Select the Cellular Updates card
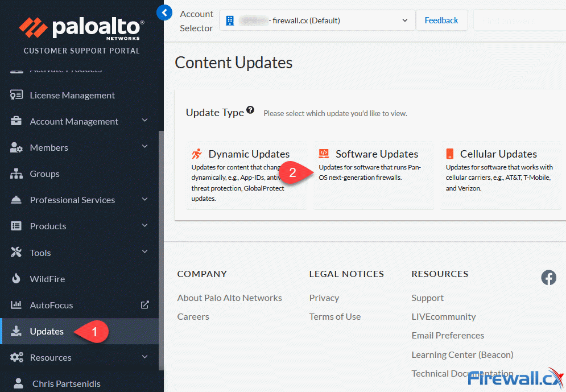The width and height of the screenshot is (566, 392). pyautogui.click(x=501, y=175)
